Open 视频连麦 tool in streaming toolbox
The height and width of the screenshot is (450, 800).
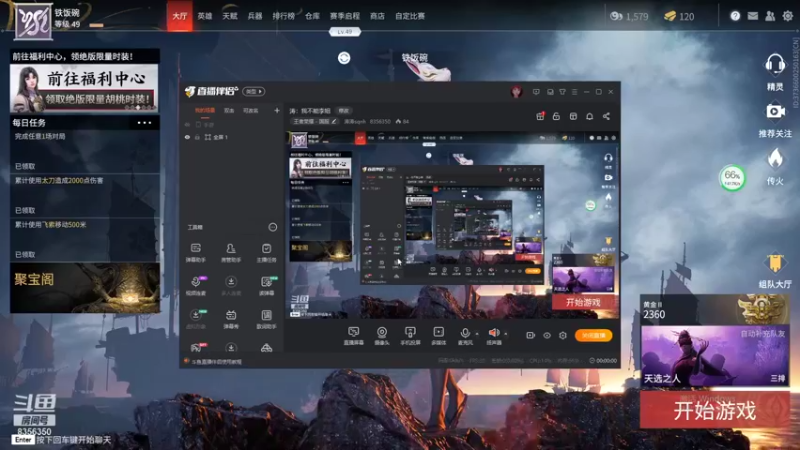pos(195,285)
